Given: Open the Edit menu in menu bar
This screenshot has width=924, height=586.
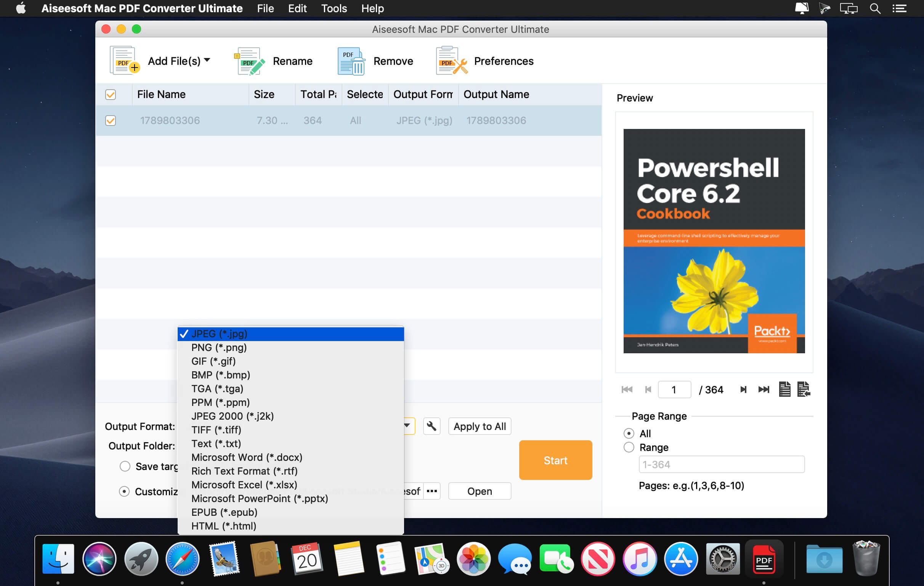Looking at the screenshot, I should point(297,8).
